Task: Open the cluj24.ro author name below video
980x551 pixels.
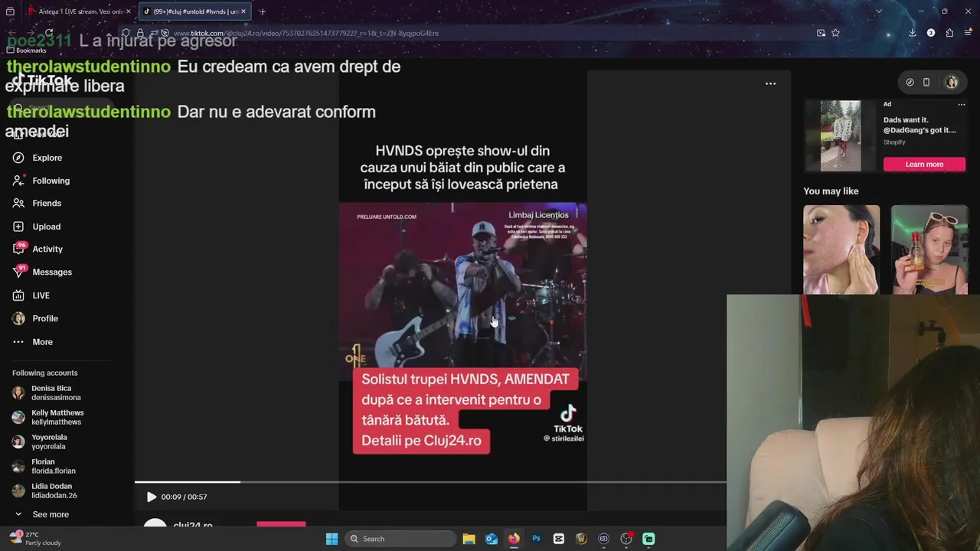Action: [x=193, y=525]
